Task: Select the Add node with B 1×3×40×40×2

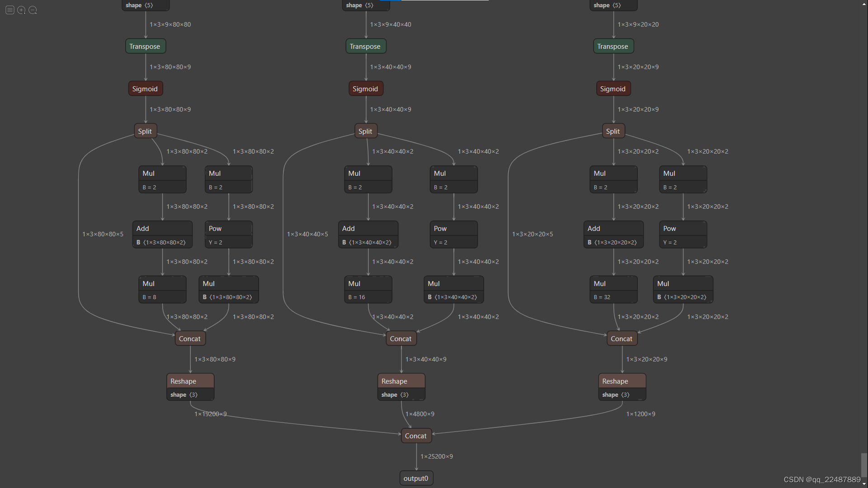Action: coord(368,235)
